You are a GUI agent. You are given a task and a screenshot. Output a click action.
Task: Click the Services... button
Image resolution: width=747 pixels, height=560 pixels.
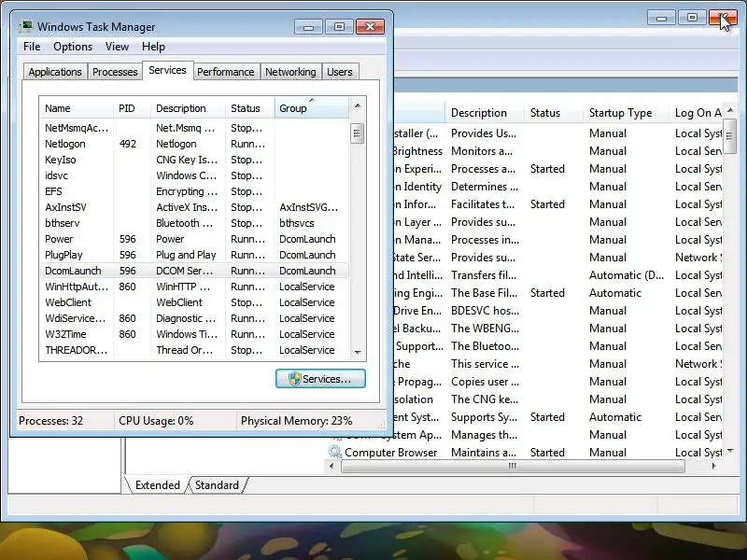pos(320,379)
